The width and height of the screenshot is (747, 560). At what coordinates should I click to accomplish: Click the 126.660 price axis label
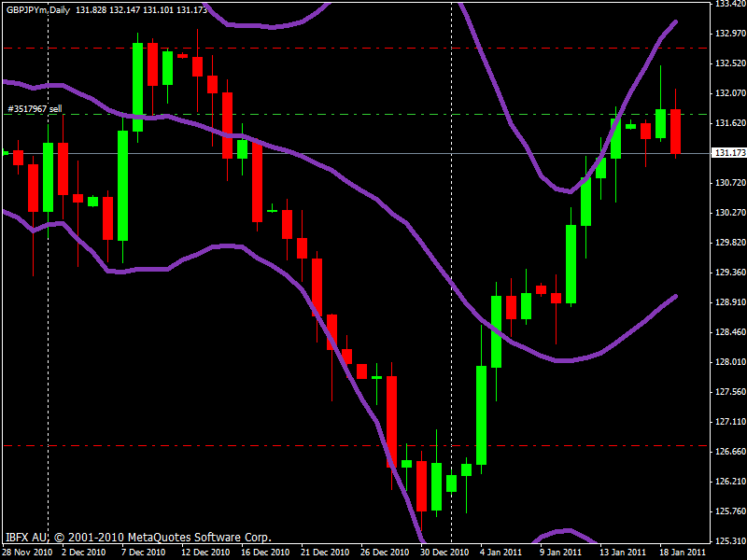point(731,451)
